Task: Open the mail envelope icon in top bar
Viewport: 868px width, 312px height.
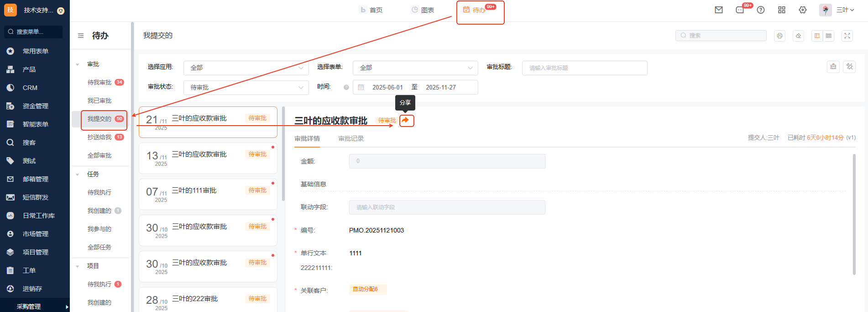Action: [x=719, y=10]
